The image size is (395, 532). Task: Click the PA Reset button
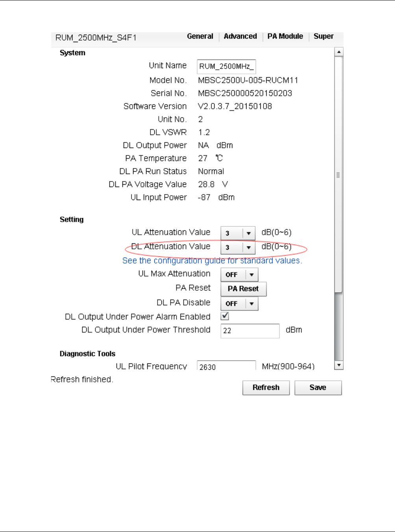click(x=243, y=289)
